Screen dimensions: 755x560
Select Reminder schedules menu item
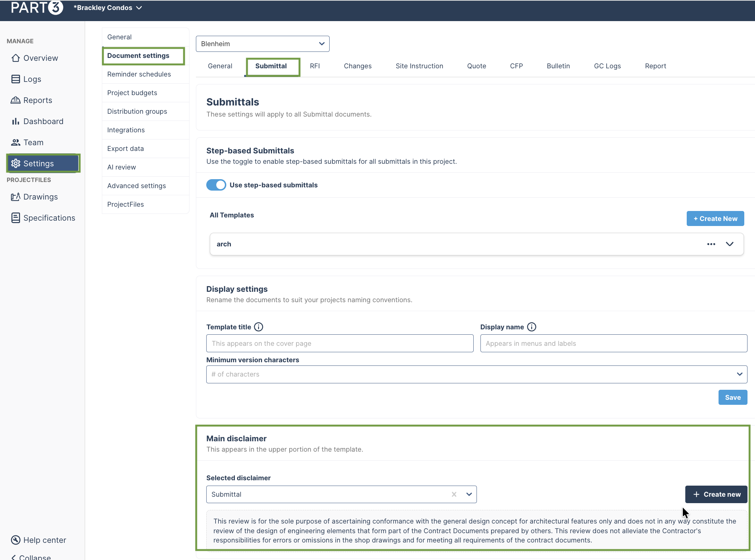click(145, 74)
